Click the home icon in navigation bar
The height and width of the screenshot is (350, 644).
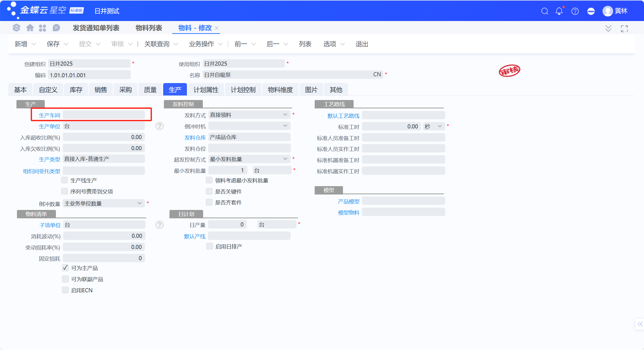click(30, 28)
